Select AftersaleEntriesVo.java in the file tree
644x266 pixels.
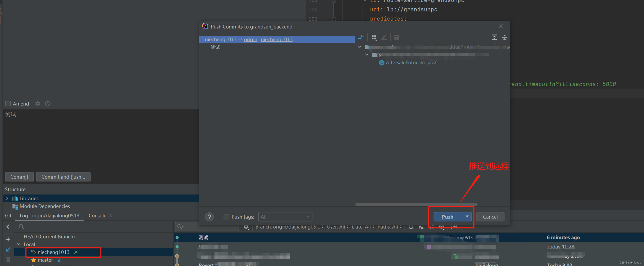(x=411, y=63)
